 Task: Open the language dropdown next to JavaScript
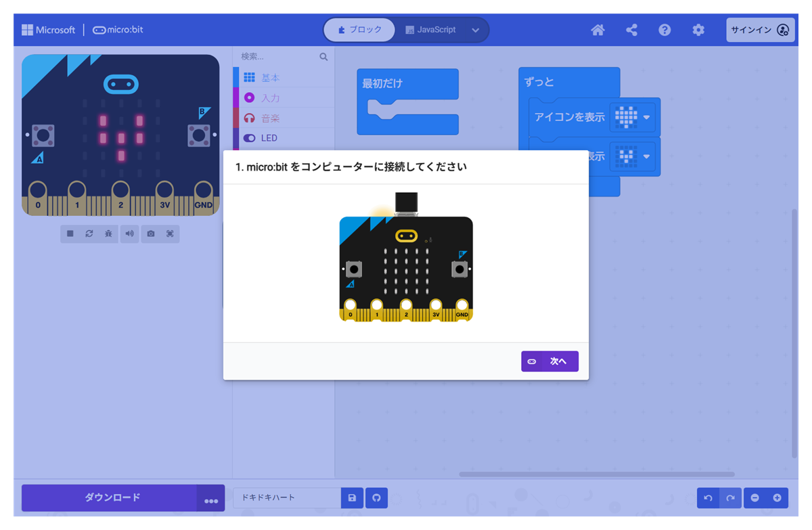click(476, 30)
